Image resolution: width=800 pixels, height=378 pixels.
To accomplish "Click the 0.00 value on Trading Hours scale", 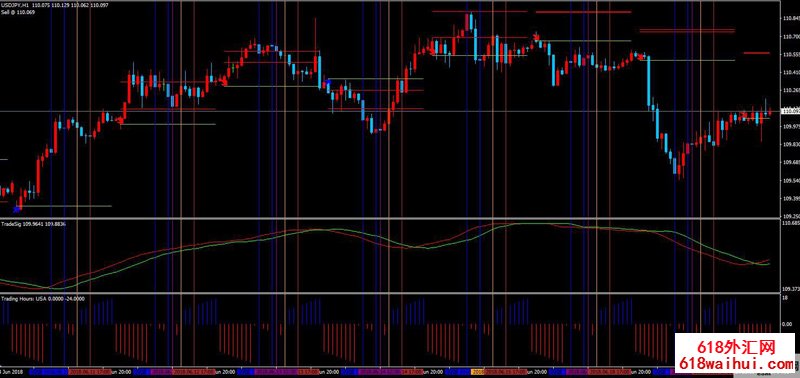I will pos(787,324).
